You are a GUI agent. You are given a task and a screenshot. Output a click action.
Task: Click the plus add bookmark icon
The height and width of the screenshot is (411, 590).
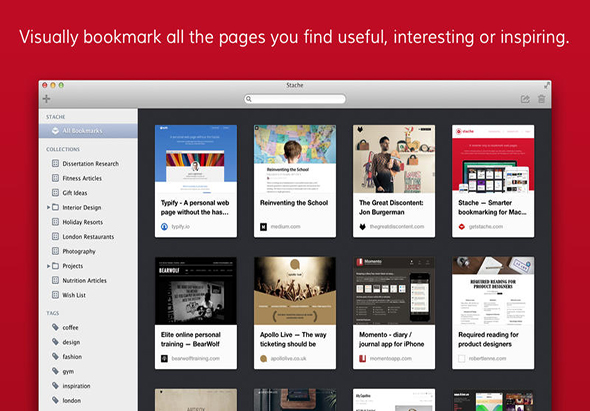coord(46,99)
